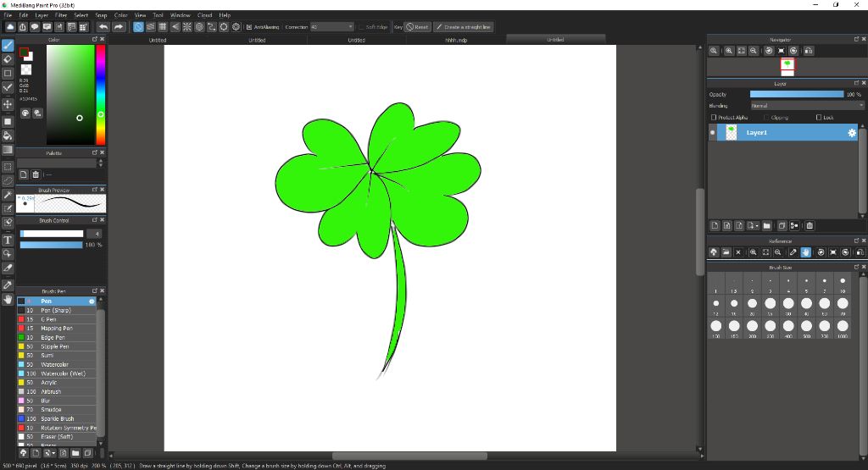Click the Reset button
This screenshot has height=470, width=868.
[417, 26]
